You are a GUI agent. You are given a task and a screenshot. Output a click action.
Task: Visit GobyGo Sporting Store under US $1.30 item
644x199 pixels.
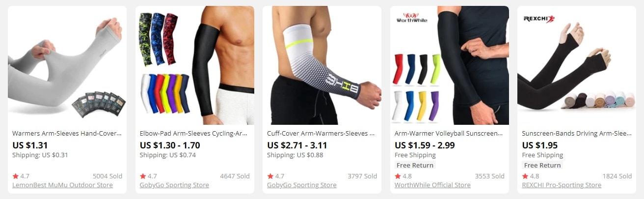[x=174, y=185]
